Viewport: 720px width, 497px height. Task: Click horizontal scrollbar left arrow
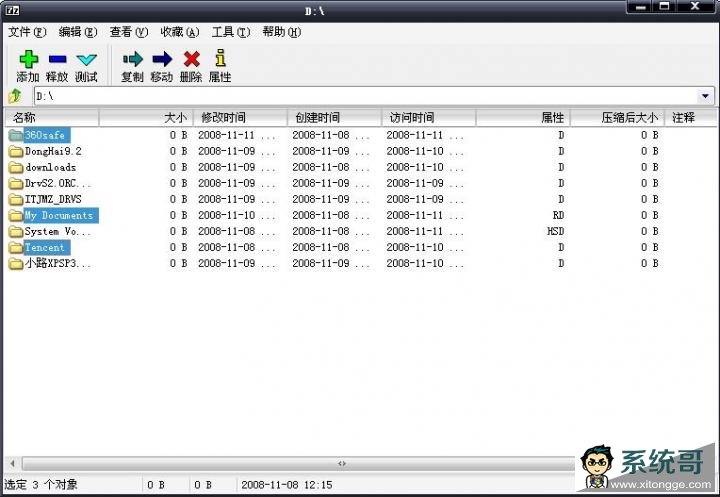point(13,463)
